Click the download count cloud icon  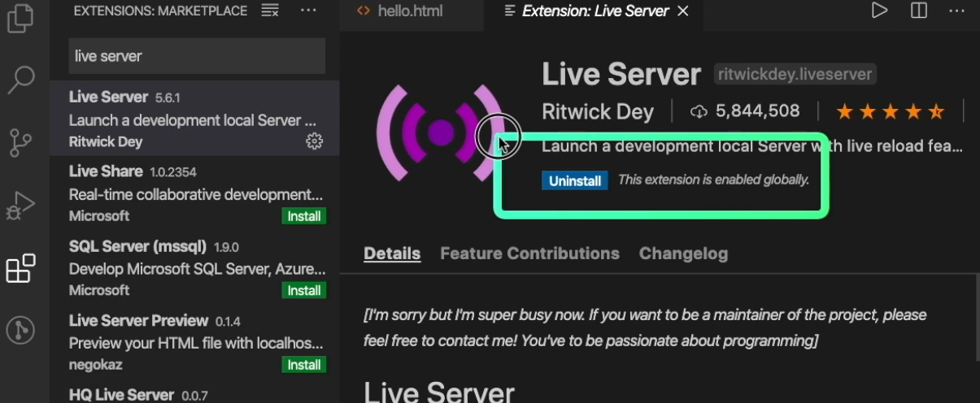pyautogui.click(x=699, y=112)
